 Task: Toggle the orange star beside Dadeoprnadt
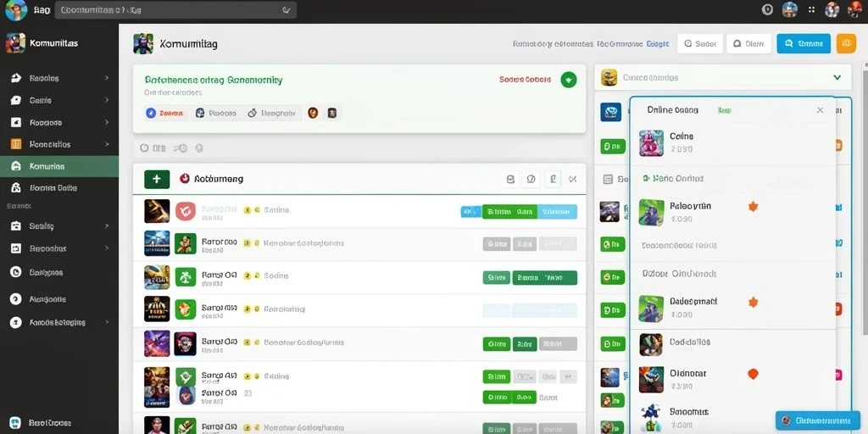pos(753,303)
